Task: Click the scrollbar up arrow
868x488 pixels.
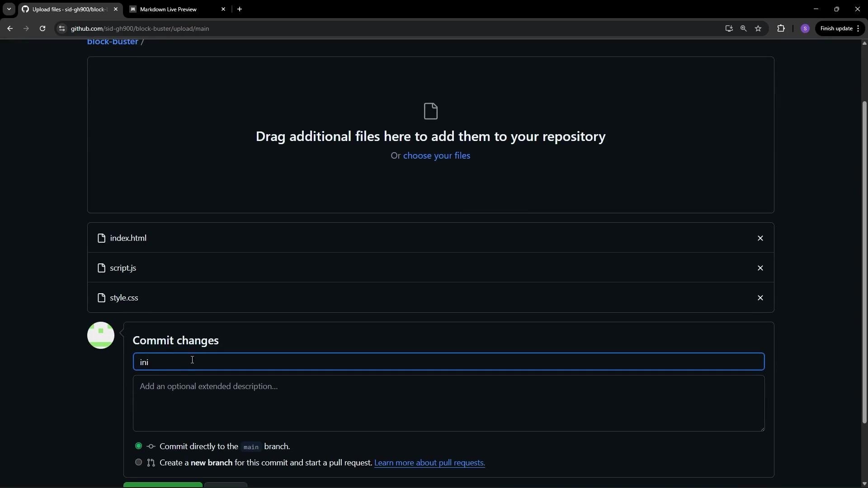Action: pos(864,43)
